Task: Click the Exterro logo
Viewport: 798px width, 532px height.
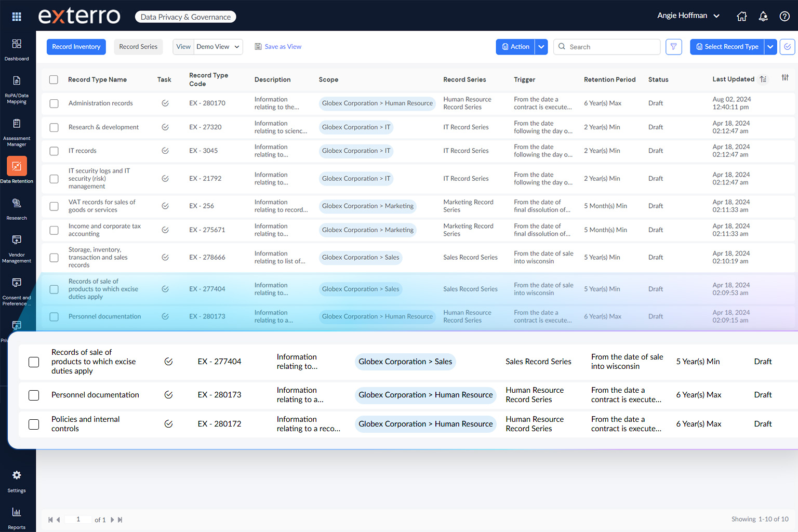Action: pos(79,16)
